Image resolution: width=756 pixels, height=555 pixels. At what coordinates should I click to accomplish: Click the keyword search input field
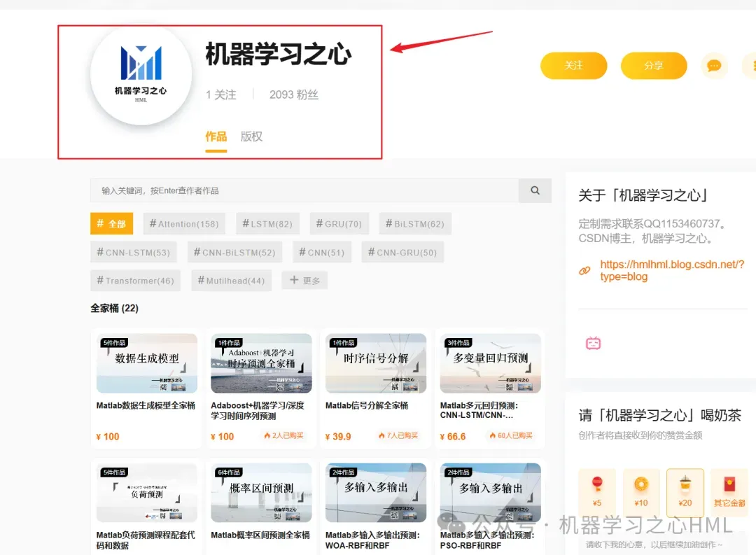click(304, 190)
